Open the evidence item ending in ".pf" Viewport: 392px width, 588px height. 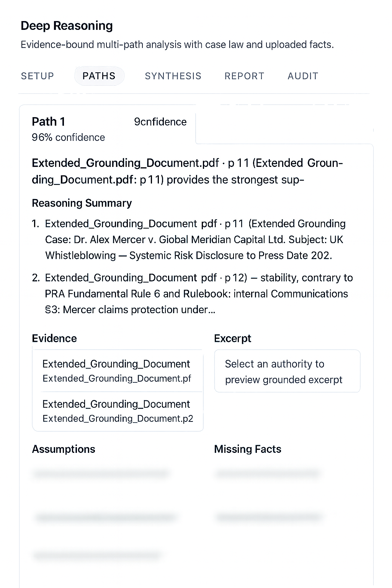pos(117,371)
